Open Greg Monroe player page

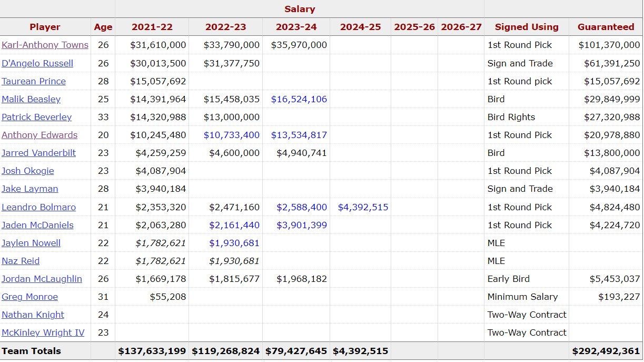tap(29, 297)
